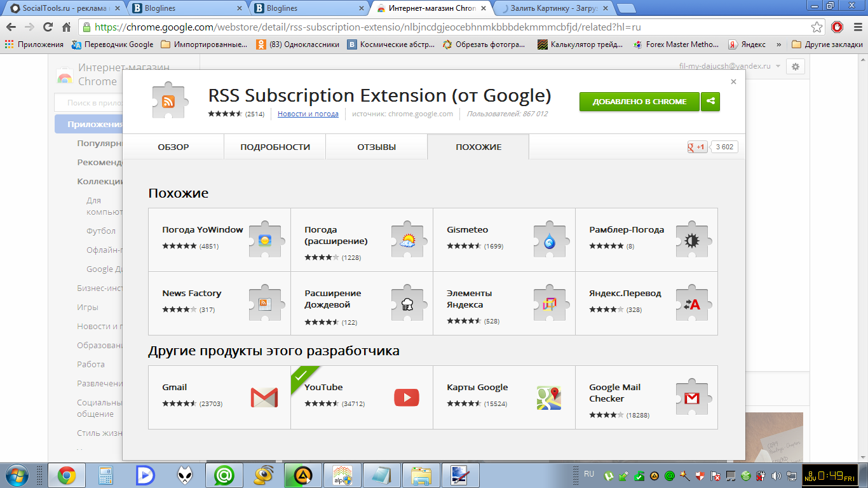868x488 pixels.
Task: Select Игры in the store sidebar
Action: tap(88, 307)
